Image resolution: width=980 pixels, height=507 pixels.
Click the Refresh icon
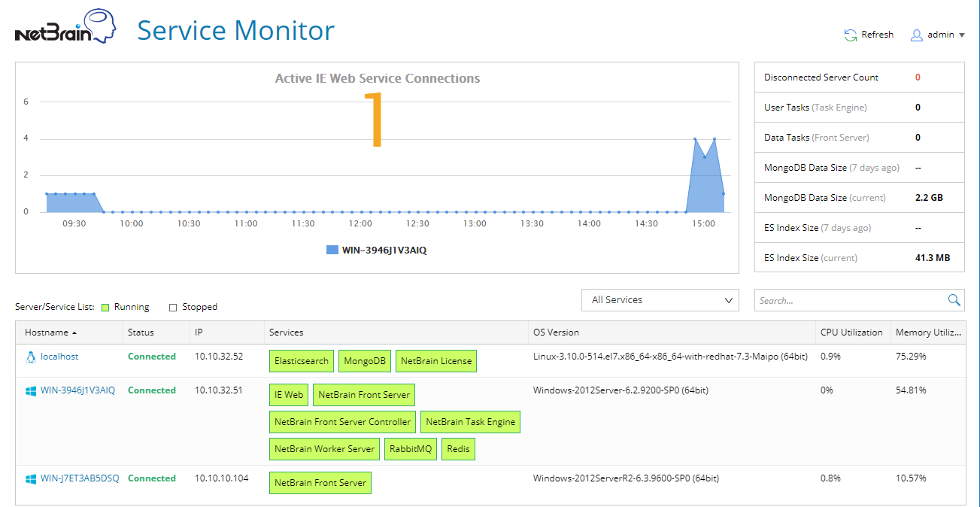click(851, 35)
